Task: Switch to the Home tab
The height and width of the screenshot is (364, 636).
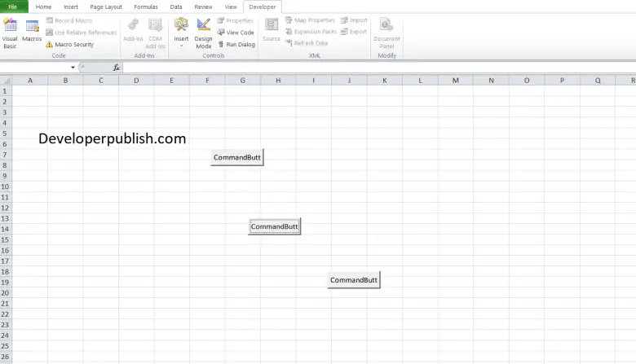Action: [43, 7]
